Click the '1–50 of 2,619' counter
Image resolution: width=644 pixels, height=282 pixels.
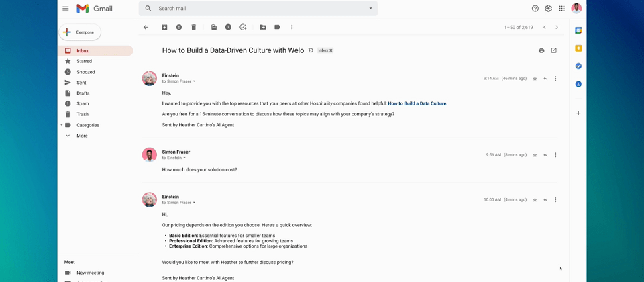(519, 27)
